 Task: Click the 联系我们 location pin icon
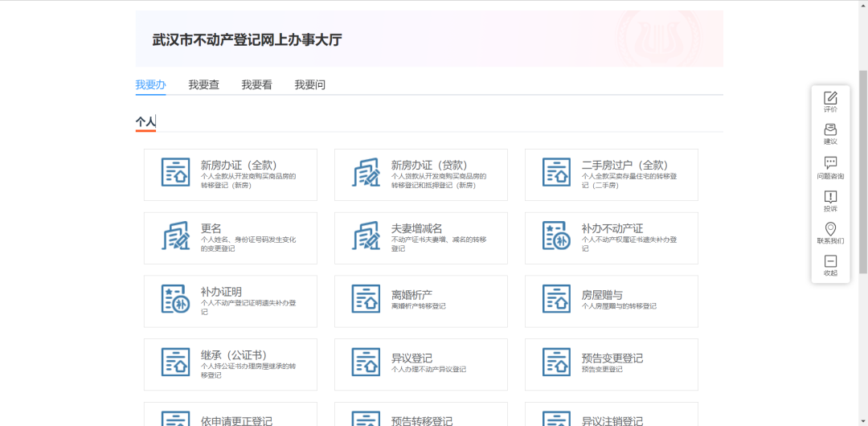click(830, 229)
